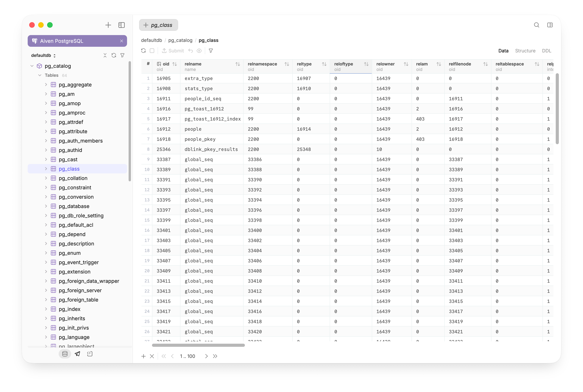Close the Aiven PostgreSQL connection

pos(122,41)
